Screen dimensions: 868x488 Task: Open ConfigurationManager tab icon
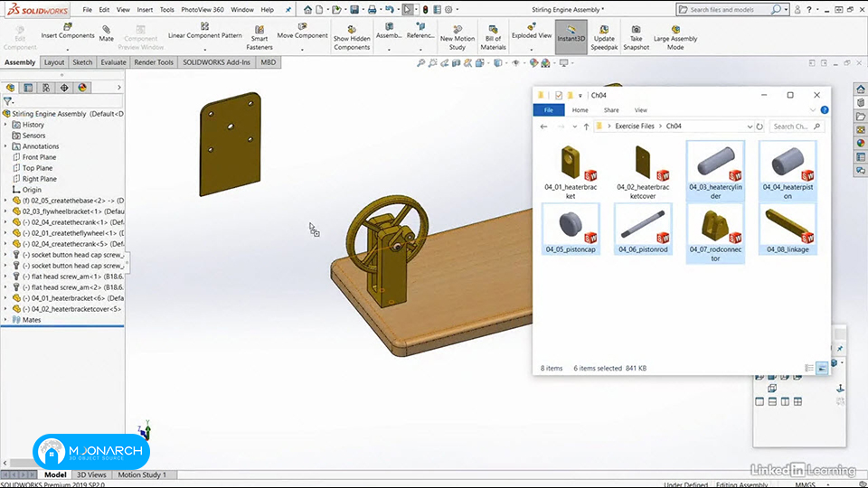pyautogui.click(x=46, y=88)
